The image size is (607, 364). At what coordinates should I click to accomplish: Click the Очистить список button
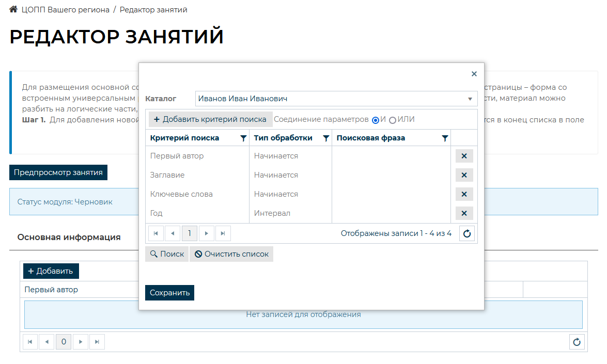click(231, 254)
